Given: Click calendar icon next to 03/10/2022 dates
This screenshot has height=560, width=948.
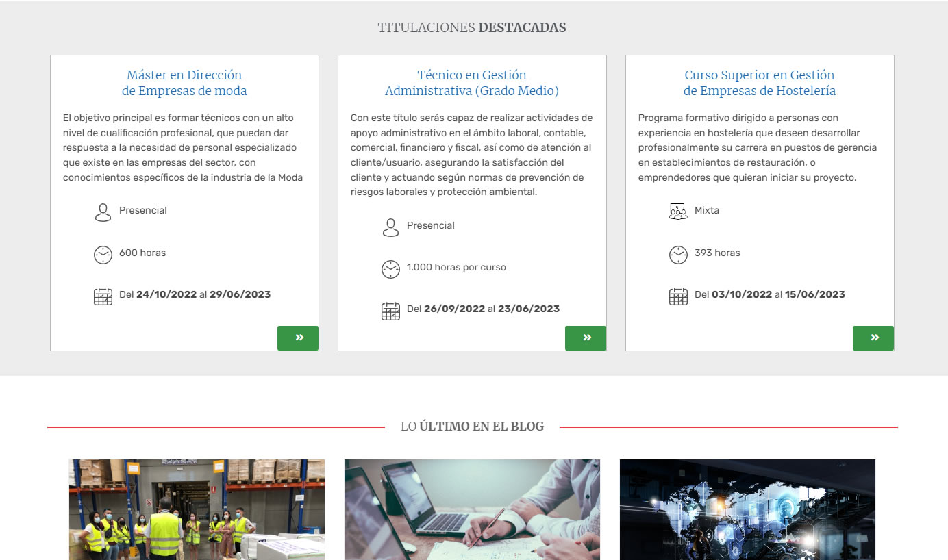Looking at the screenshot, I should 678,296.
